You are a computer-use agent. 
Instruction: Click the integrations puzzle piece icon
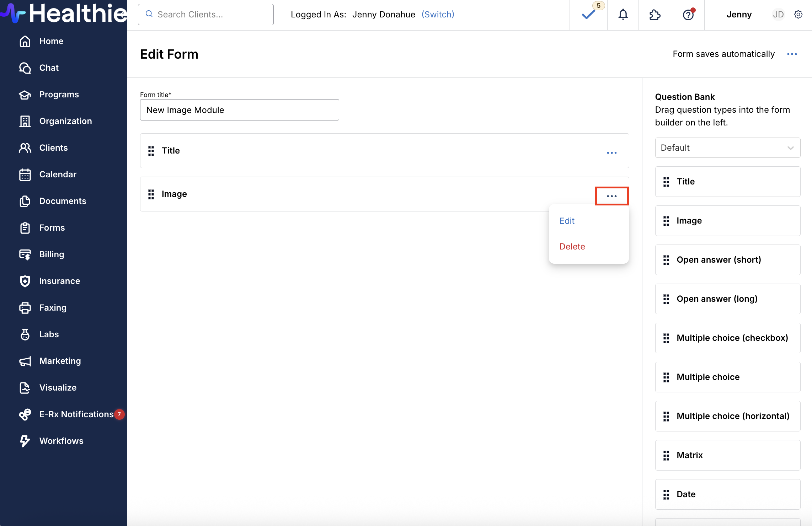(655, 15)
